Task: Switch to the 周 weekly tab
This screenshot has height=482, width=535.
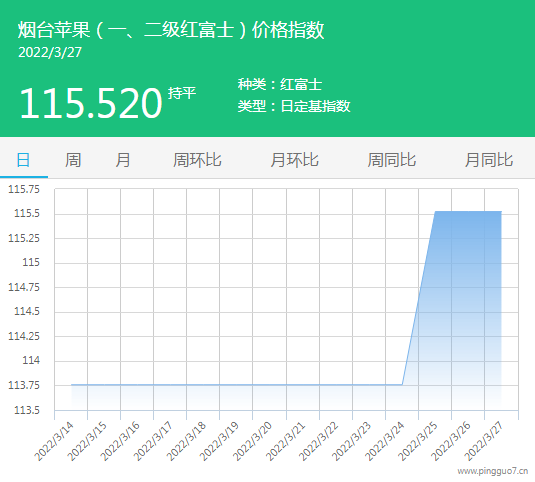Action: coord(73,160)
